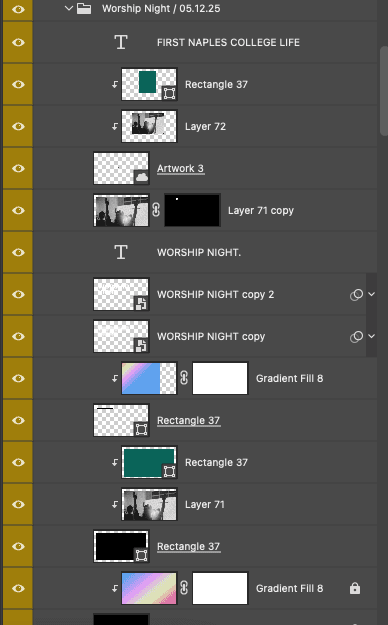
Task: Select the white mask on the locked Gradient Fill 8
Action: 220,588
